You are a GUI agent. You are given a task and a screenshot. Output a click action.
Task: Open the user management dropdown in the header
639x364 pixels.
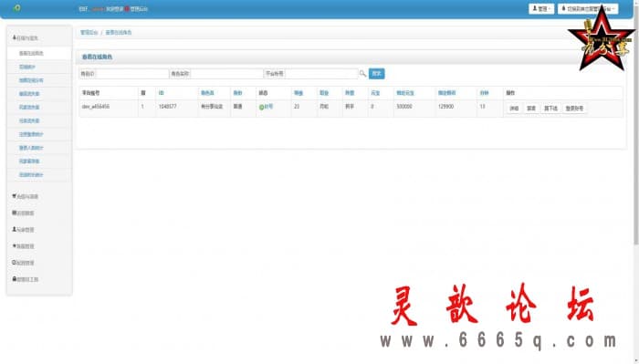541,8
